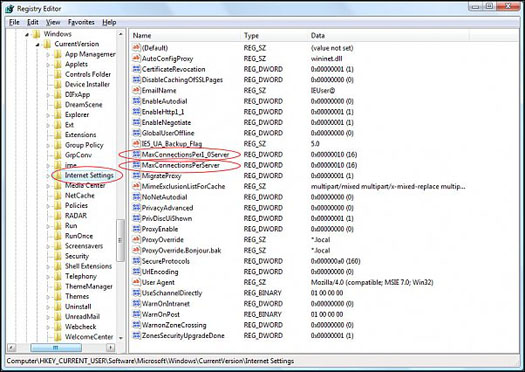This screenshot has width=525, height=372.
Task: Select the Run key in tree
Action: click(71, 225)
